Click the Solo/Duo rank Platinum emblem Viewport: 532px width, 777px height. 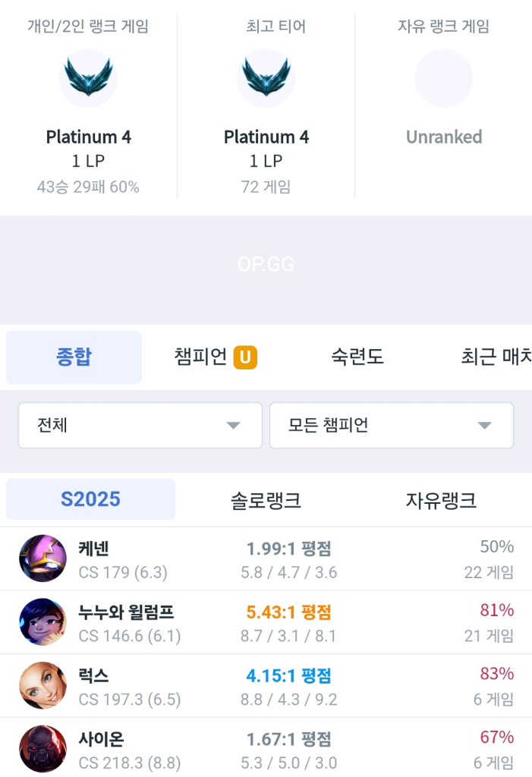[88, 77]
